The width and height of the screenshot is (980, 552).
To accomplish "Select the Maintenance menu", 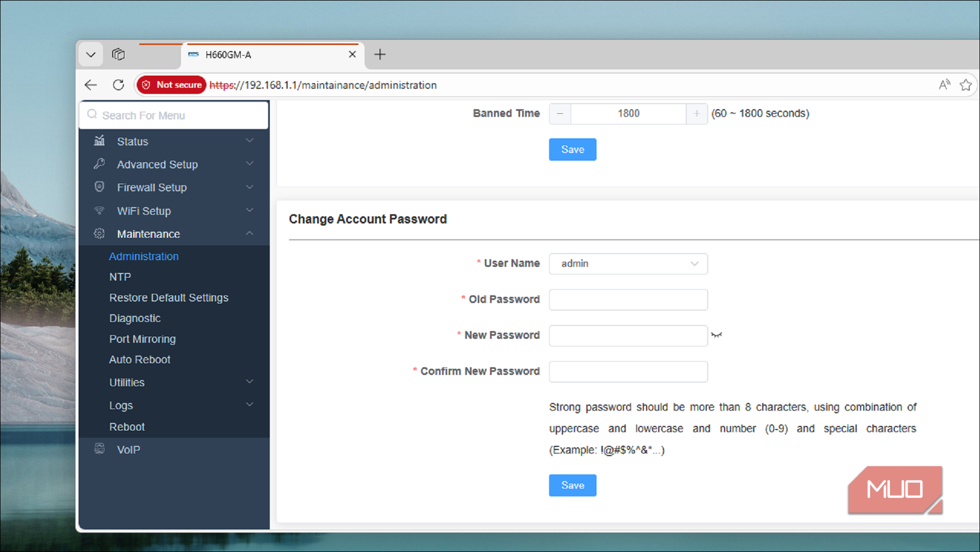I will (x=174, y=234).
